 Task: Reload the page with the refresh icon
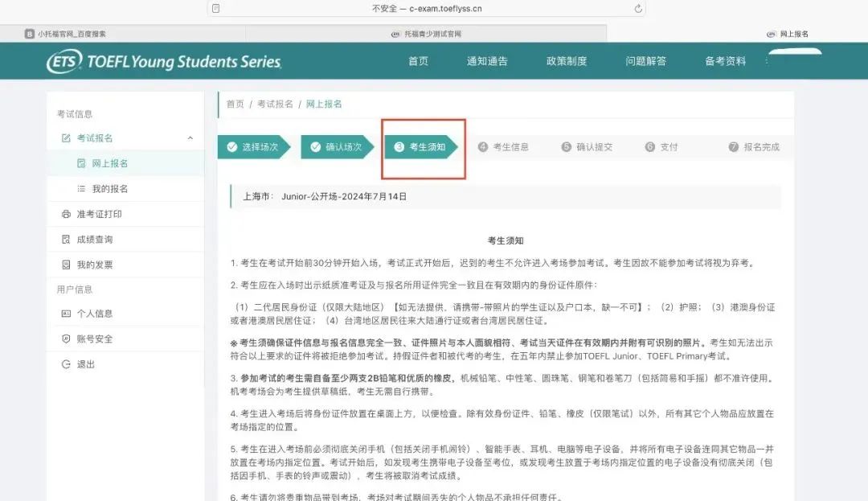[637, 8]
